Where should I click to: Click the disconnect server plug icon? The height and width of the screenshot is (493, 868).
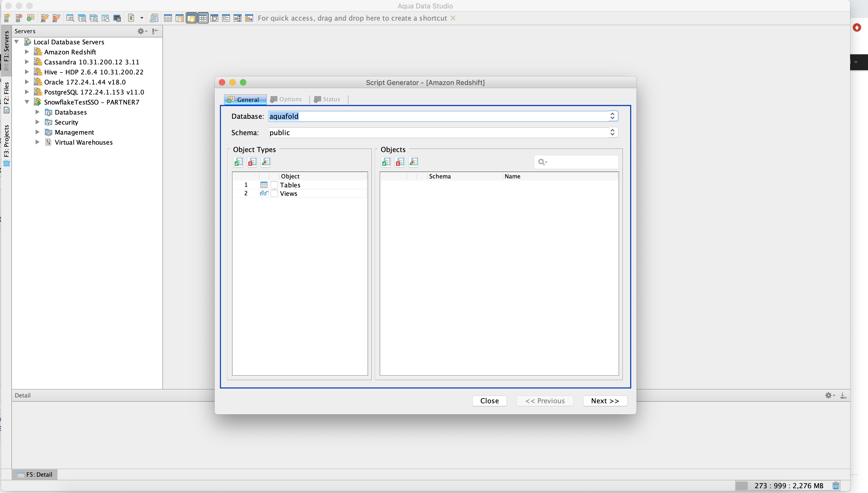pos(56,18)
